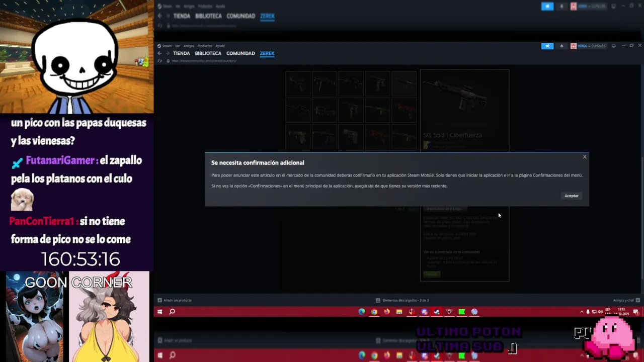
Task: Click back arrow in background Steam window
Action: 159,16
